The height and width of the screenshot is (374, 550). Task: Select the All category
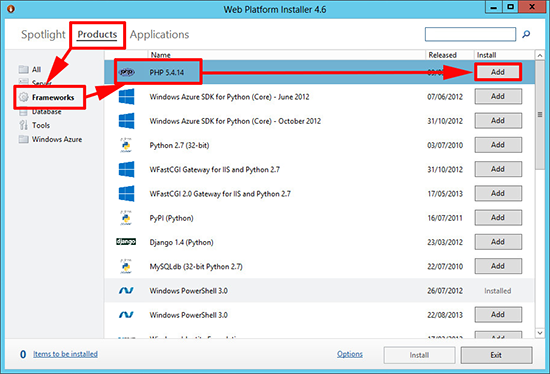pos(36,69)
